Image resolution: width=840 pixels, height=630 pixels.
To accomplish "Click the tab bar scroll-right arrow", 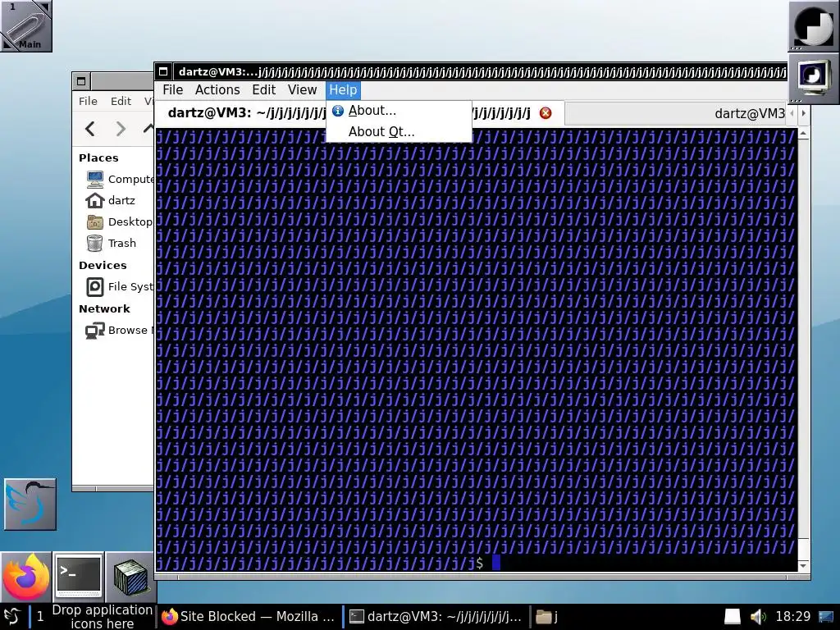I will (803, 113).
